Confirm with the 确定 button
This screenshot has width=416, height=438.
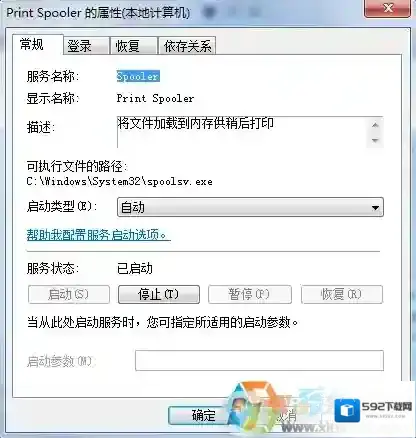pyautogui.click(x=200, y=415)
